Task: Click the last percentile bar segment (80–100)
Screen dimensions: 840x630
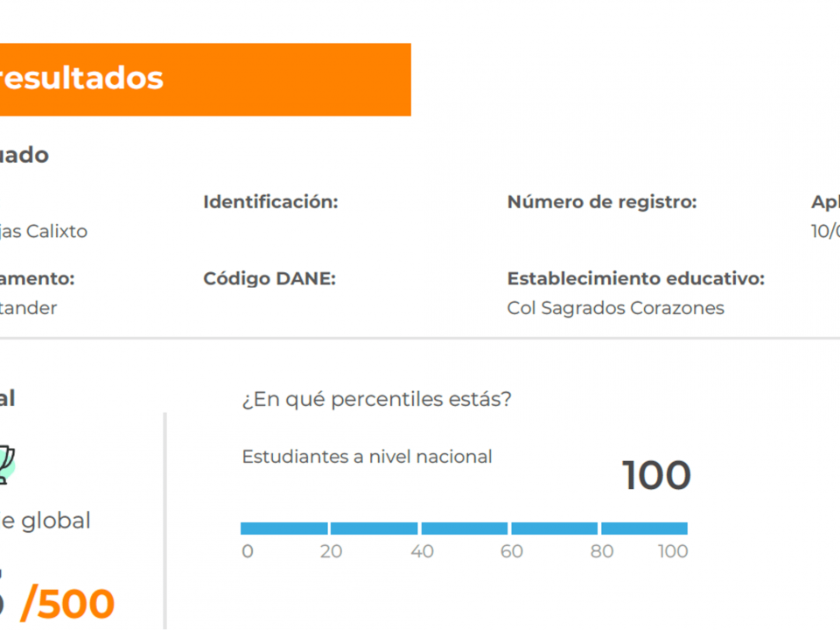Action: tap(644, 528)
